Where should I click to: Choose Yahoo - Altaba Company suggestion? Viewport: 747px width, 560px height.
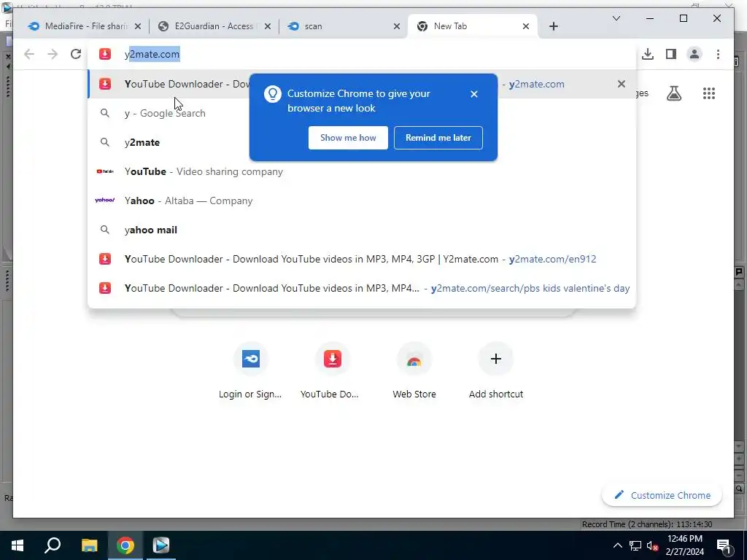click(362, 201)
